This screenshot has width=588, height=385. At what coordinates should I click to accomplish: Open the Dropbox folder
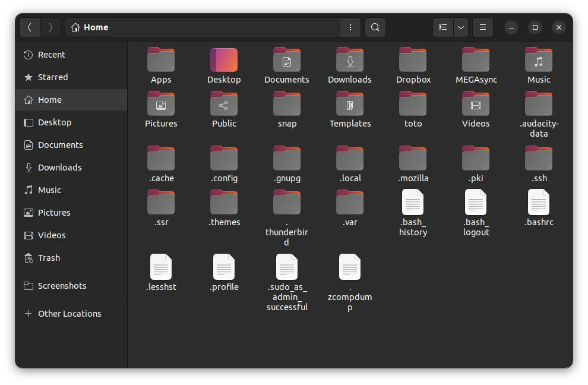coord(413,59)
